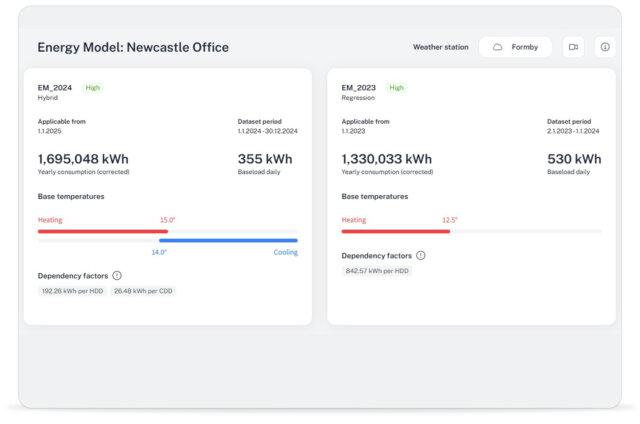Open the info icon in top bar

tap(604, 47)
